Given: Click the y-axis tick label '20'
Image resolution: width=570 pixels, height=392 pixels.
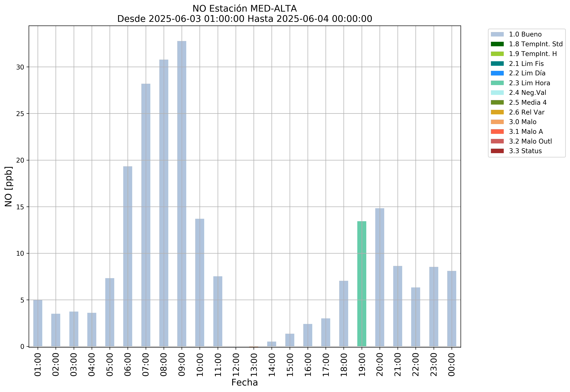Looking at the screenshot, I should (20, 160).
